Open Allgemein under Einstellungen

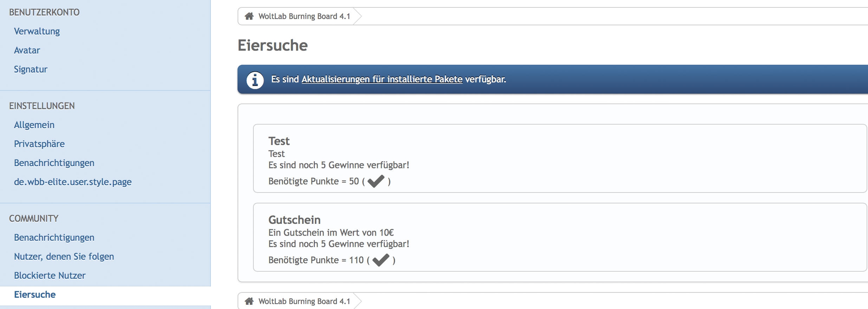[34, 125]
